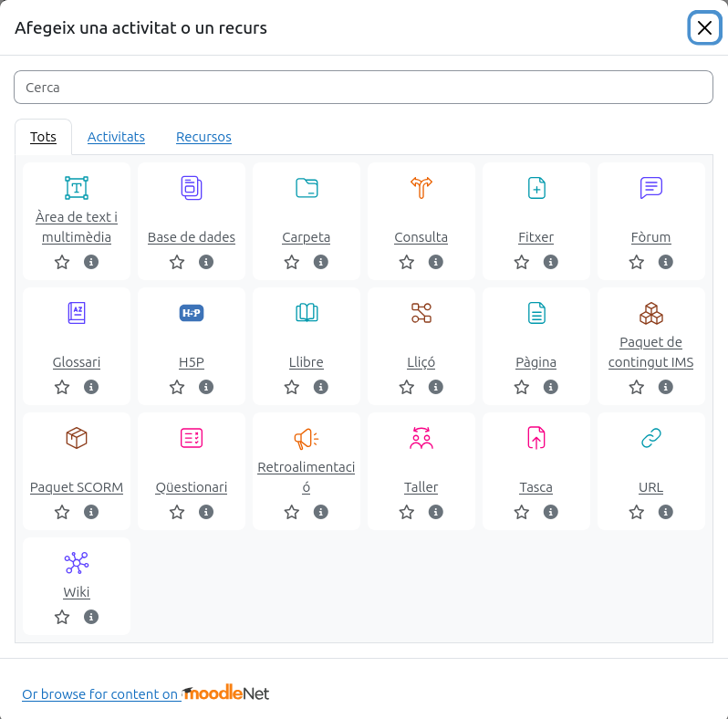The image size is (728, 719).
Task: Select the H5P activity icon
Action: [192, 313]
